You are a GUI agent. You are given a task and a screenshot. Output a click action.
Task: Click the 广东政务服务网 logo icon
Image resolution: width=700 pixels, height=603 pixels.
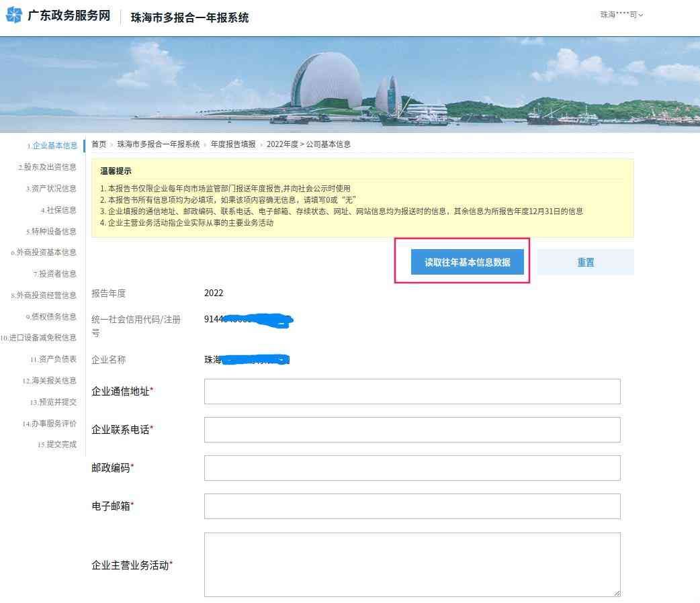(x=13, y=15)
